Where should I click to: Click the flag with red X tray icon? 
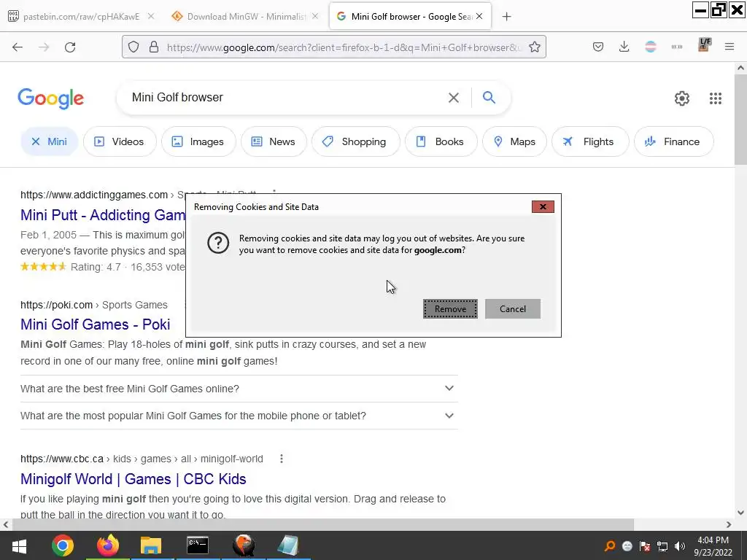click(645, 546)
